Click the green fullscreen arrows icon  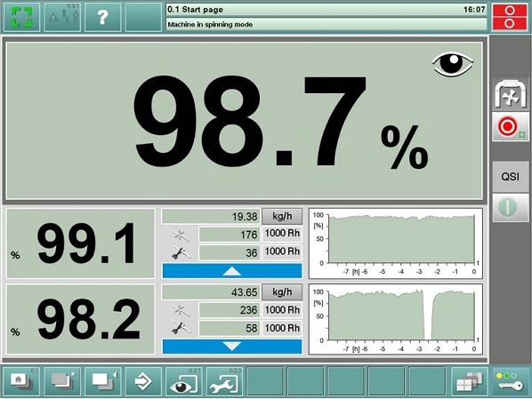coord(21,17)
